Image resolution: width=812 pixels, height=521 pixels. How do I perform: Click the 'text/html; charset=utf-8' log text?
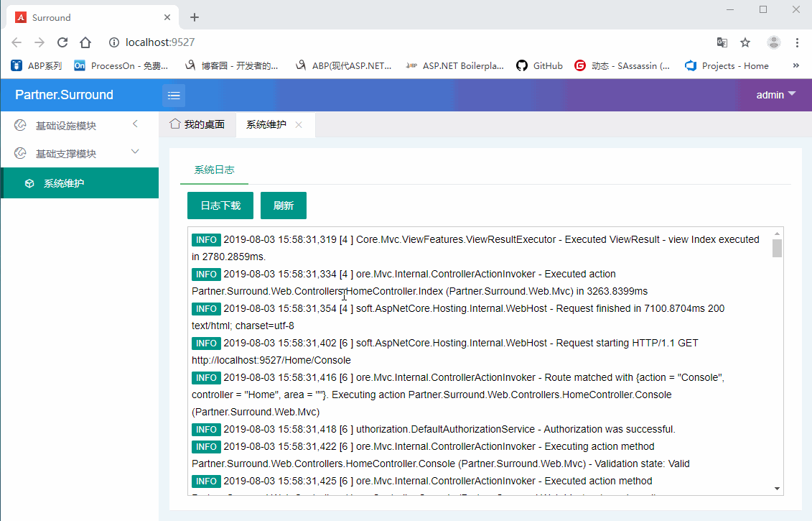[243, 326]
